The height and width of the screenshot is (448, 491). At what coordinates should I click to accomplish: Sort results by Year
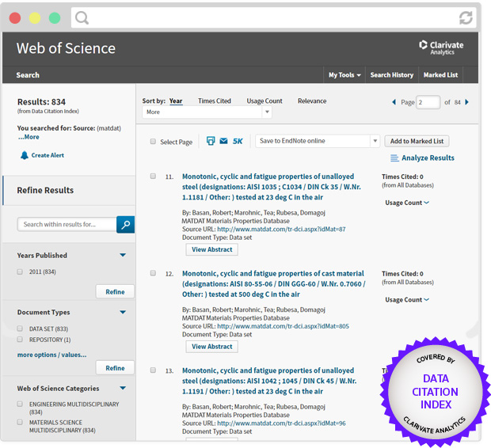pyautogui.click(x=176, y=101)
